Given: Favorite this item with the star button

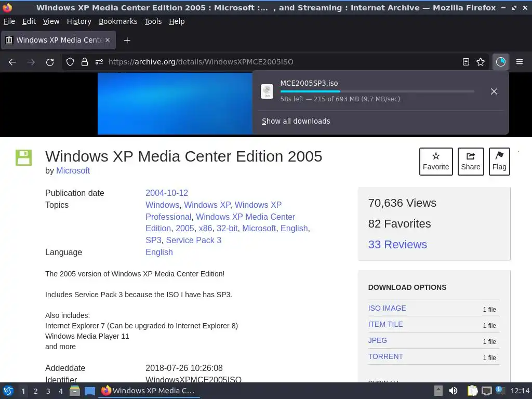Looking at the screenshot, I should tap(436, 162).
